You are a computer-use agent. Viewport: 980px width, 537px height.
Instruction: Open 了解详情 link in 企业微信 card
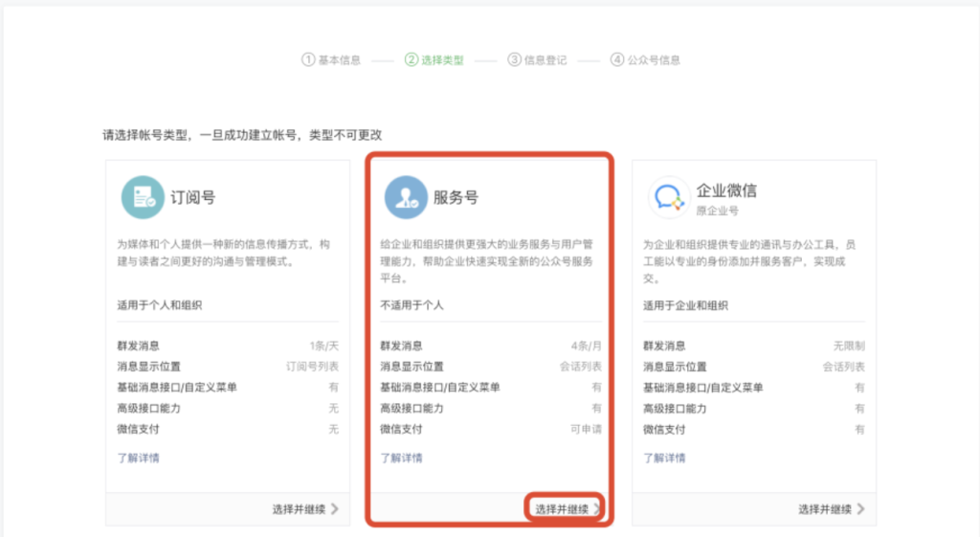664,458
